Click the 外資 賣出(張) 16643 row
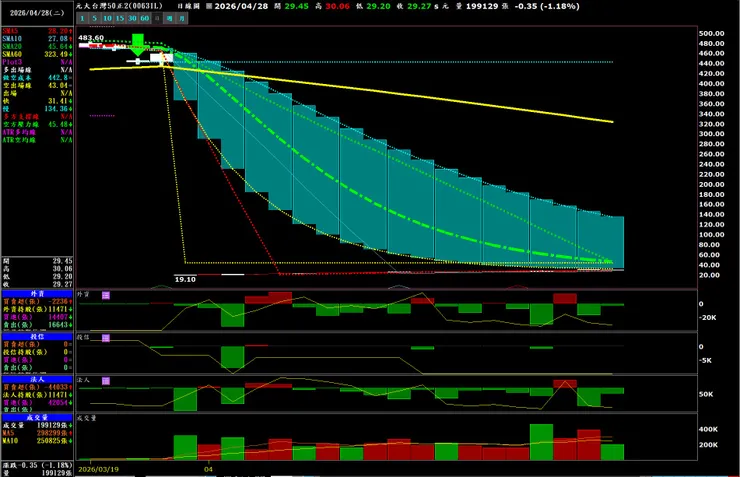 tap(37, 325)
